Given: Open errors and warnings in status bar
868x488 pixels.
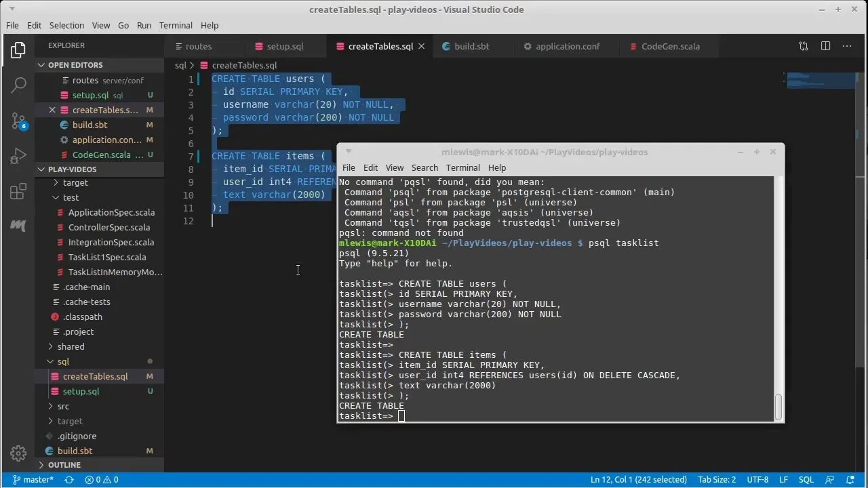Looking at the screenshot, I should pyautogui.click(x=102, y=479).
